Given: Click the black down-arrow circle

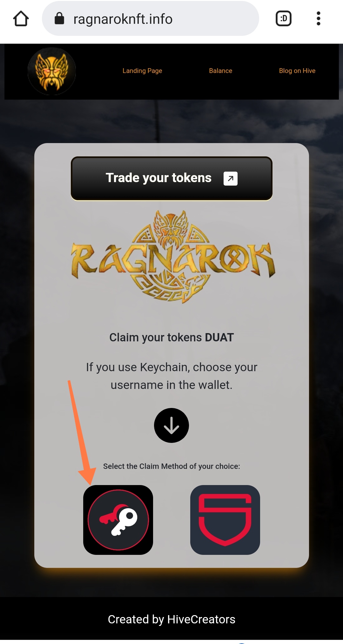Looking at the screenshot, I should (171, 425).
